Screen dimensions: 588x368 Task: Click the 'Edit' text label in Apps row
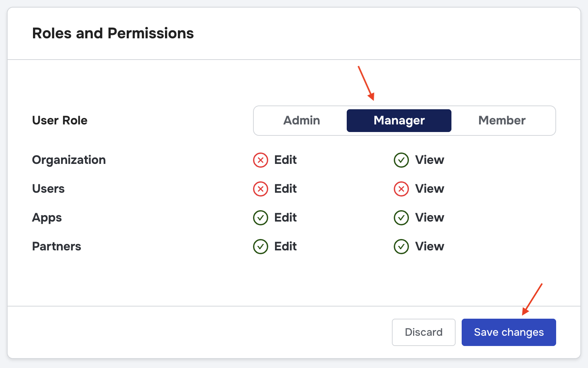pyautogui.click(x=286, y=218)
